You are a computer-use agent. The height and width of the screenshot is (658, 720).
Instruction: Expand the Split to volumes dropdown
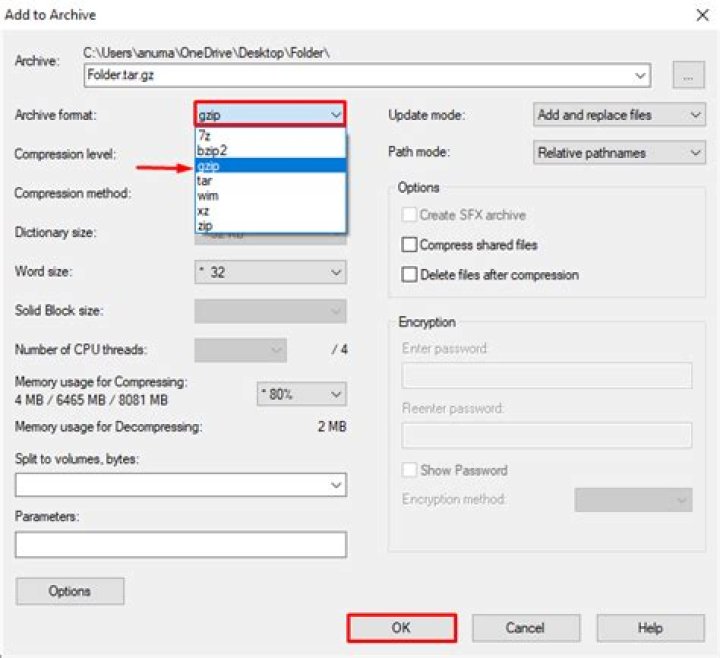click(337, 485)
